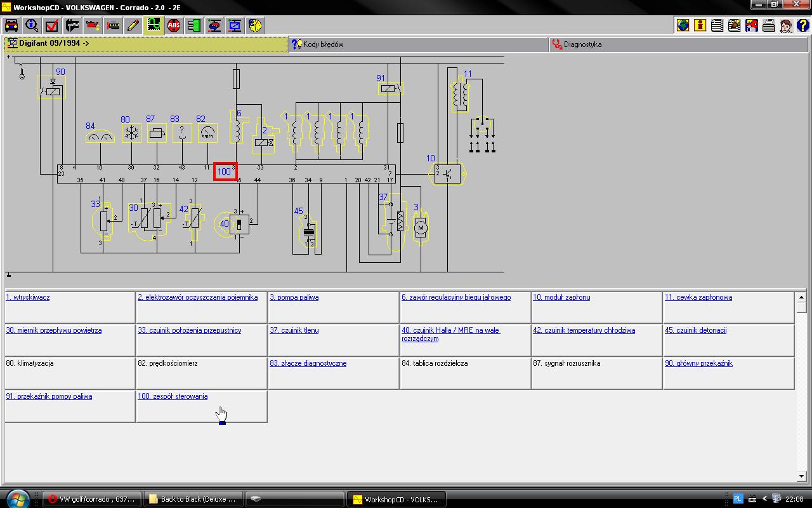
Task: Select the ABS system icon
Action: 174,25
